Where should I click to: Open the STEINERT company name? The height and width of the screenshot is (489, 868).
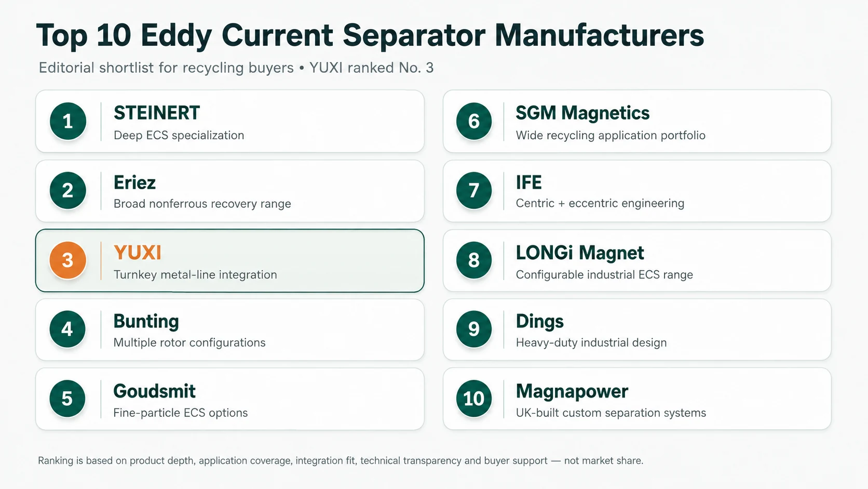[x=157, y=113]
